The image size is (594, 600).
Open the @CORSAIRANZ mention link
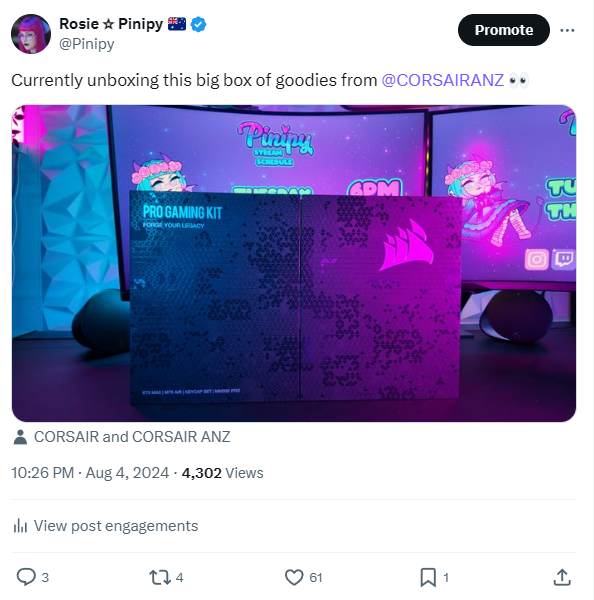(442, 80)
